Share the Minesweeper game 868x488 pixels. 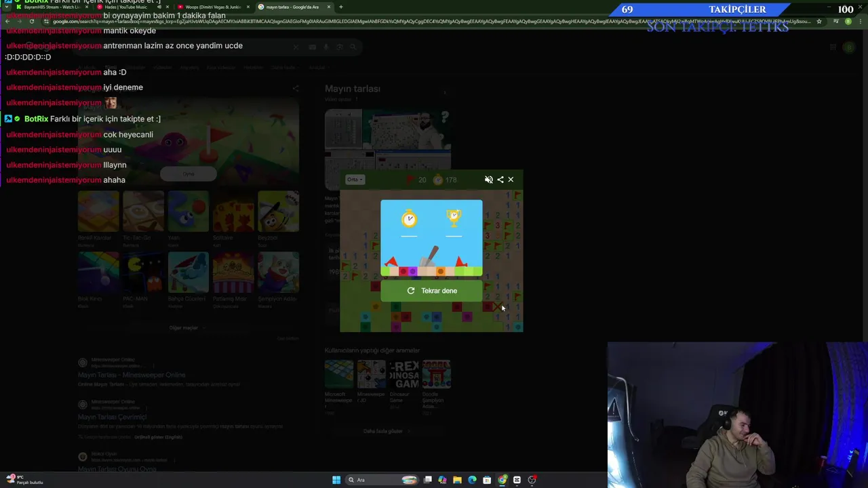point(500,180)
